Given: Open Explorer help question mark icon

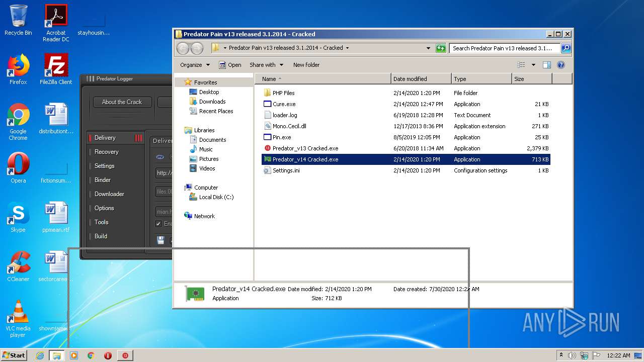Looking at the screenshot, I should point(561,65).
